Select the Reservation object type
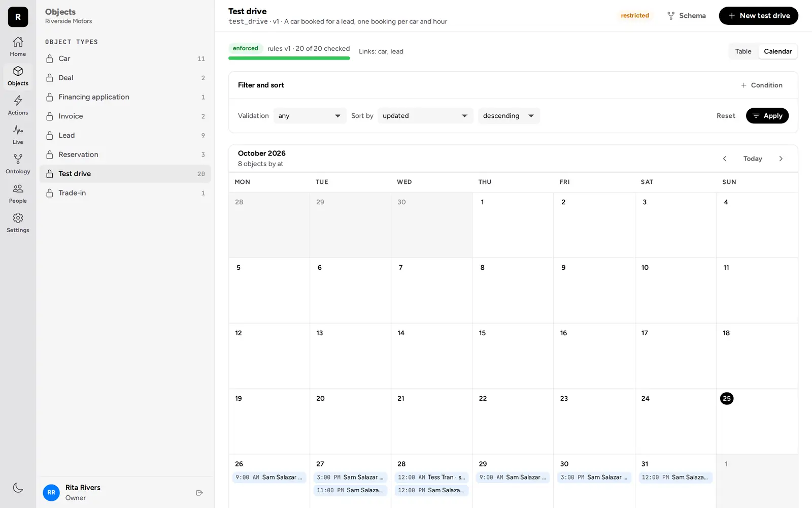This screenshot has width=812, height=508. pos(125,154)
